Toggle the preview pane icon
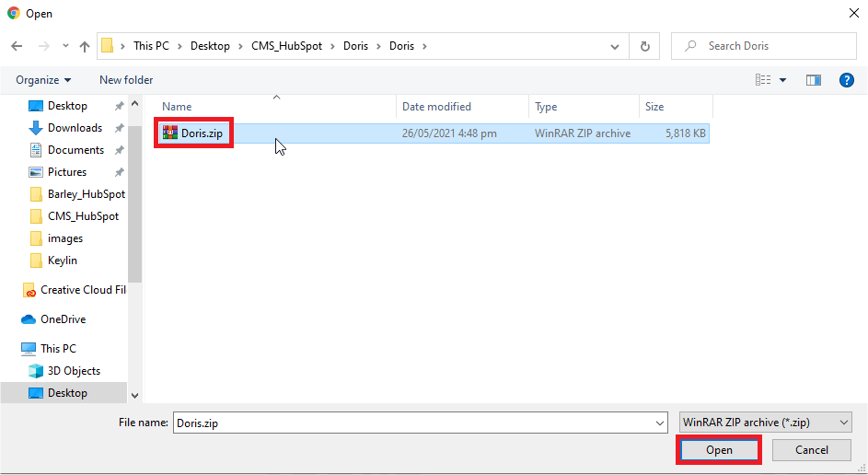The width and height of the screenshot is (868, 475). point(813,80)
